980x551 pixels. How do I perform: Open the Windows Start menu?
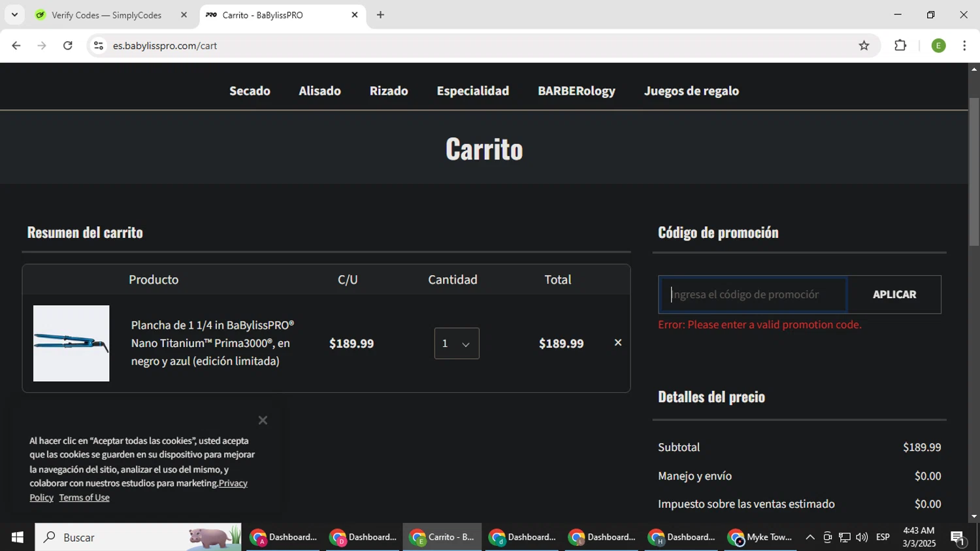tap(17, 537)
